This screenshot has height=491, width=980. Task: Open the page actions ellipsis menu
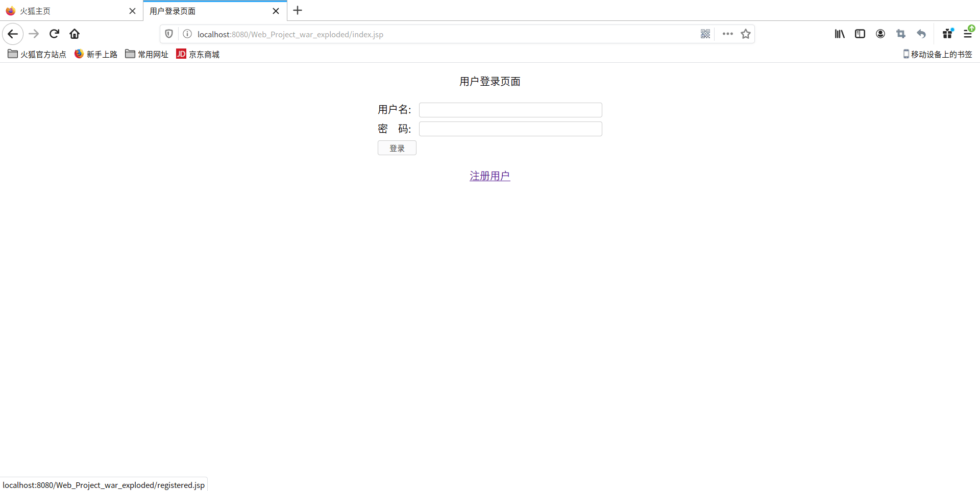727,34
